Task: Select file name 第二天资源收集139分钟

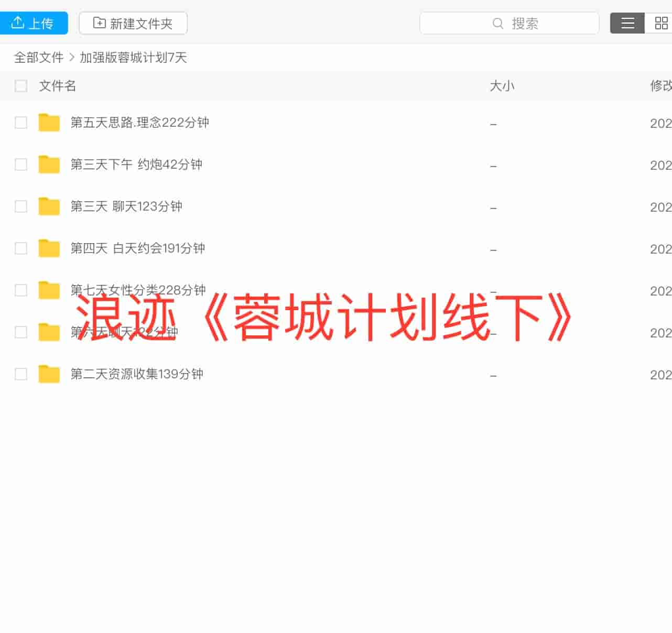Action: click(137, 374)
